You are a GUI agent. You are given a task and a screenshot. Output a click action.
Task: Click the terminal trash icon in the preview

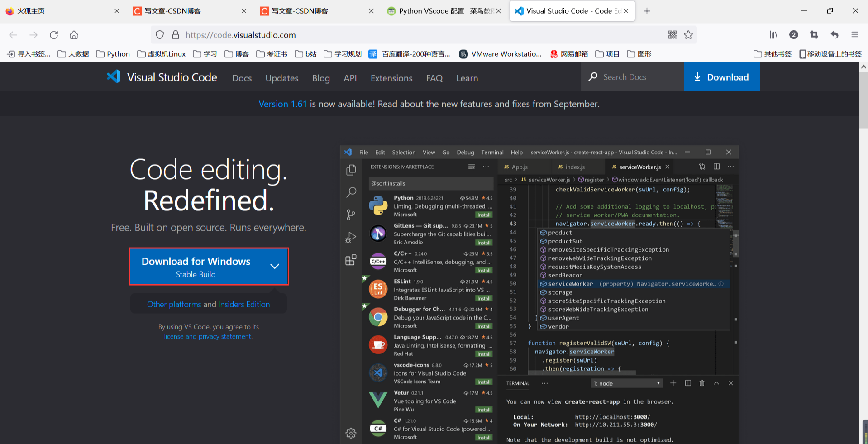pyautogui.click(x=702, y=383)
